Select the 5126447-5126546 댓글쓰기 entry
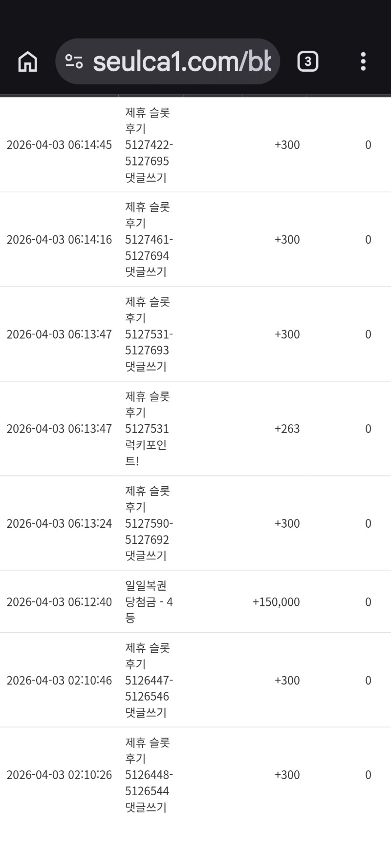The height and width of the screenshot is (868, 391). tap(149, 681)
